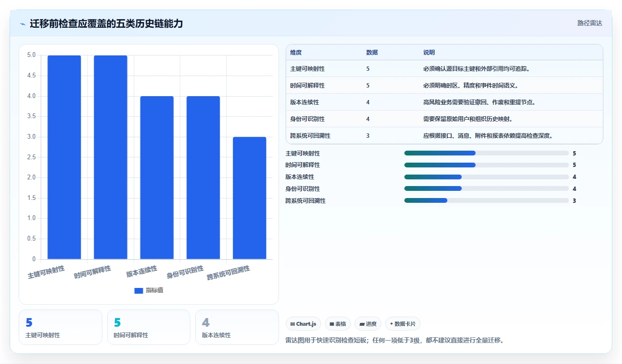Click the page title 迁移前检查应覆盖的五类历史链能力
Image resolution: width=622 pixels, height=364 pixels.
106,24
